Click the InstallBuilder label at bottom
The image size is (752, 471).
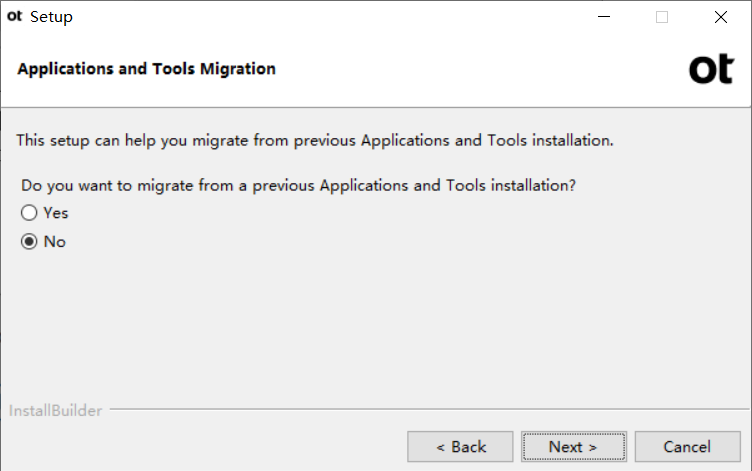click(x=56, y=411)
